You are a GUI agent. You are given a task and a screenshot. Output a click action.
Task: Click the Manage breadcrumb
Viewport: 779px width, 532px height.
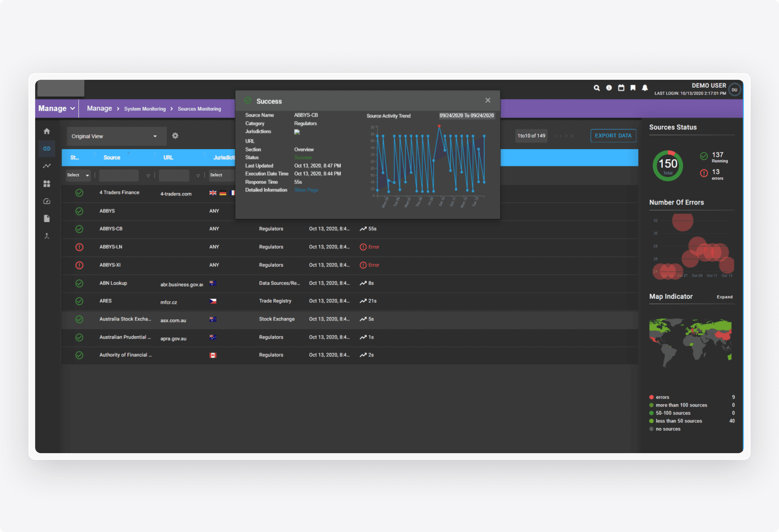(100, 108)
